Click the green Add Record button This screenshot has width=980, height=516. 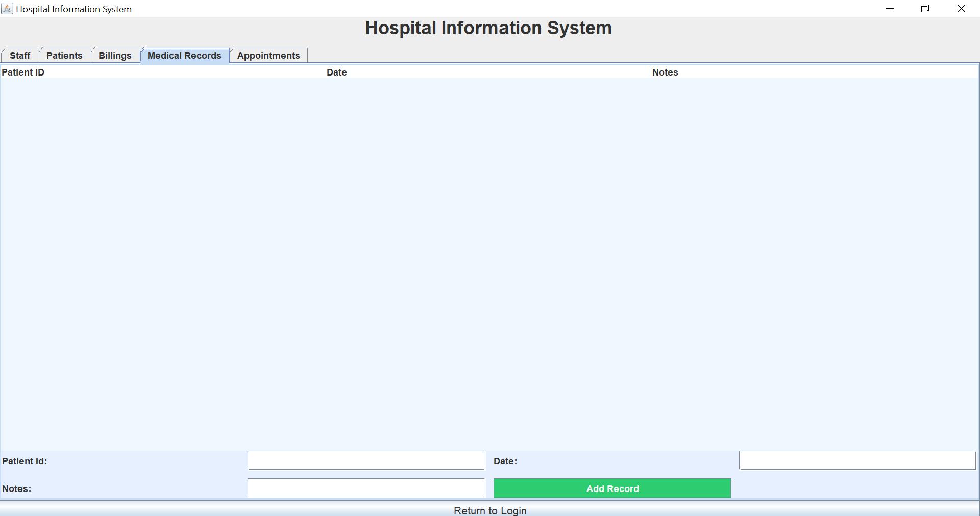tap(612, 488)
